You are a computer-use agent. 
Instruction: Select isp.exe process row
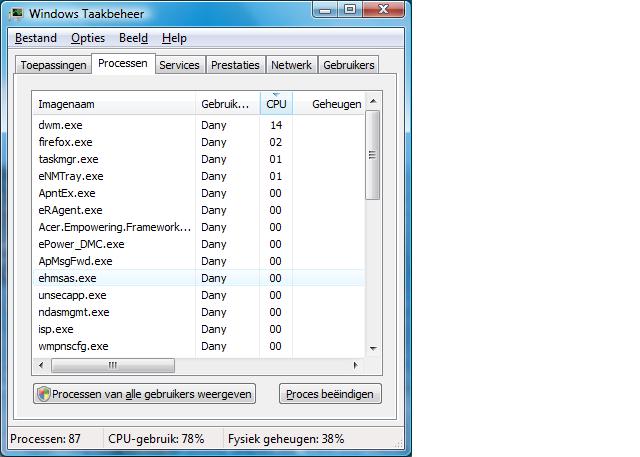198,329
